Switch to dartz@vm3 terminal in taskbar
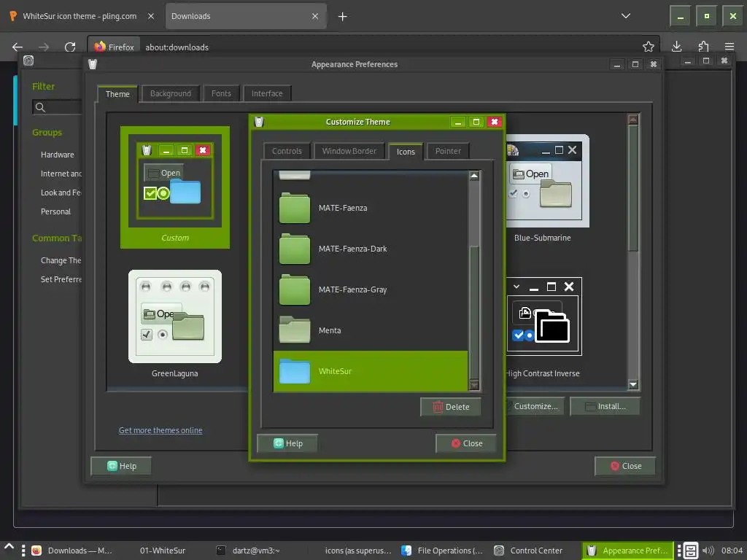Viewport: 747px width, 560px height. point(249,551)
